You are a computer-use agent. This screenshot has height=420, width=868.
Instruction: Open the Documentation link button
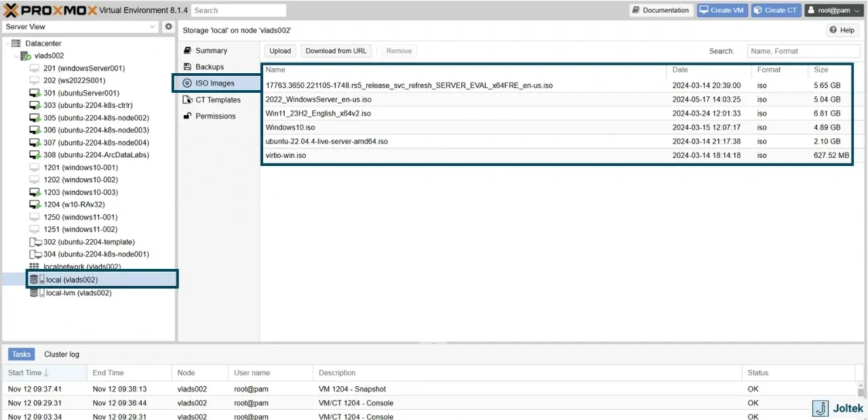[x=660, y=10]
